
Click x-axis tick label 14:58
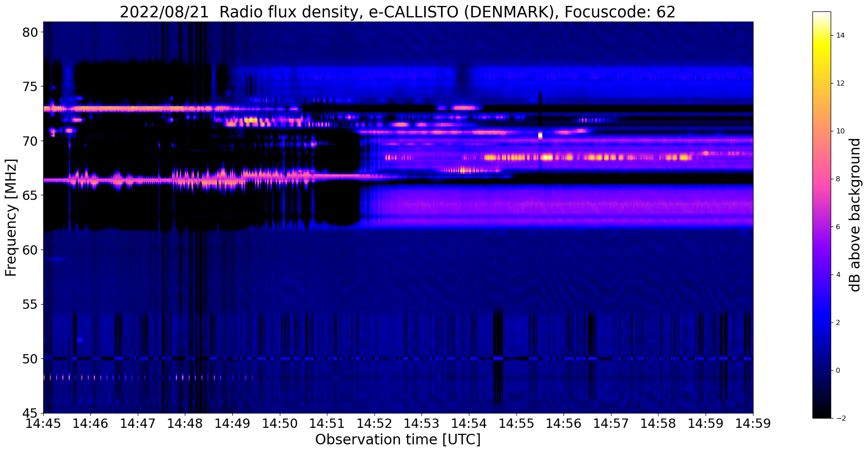click(658, 423)
